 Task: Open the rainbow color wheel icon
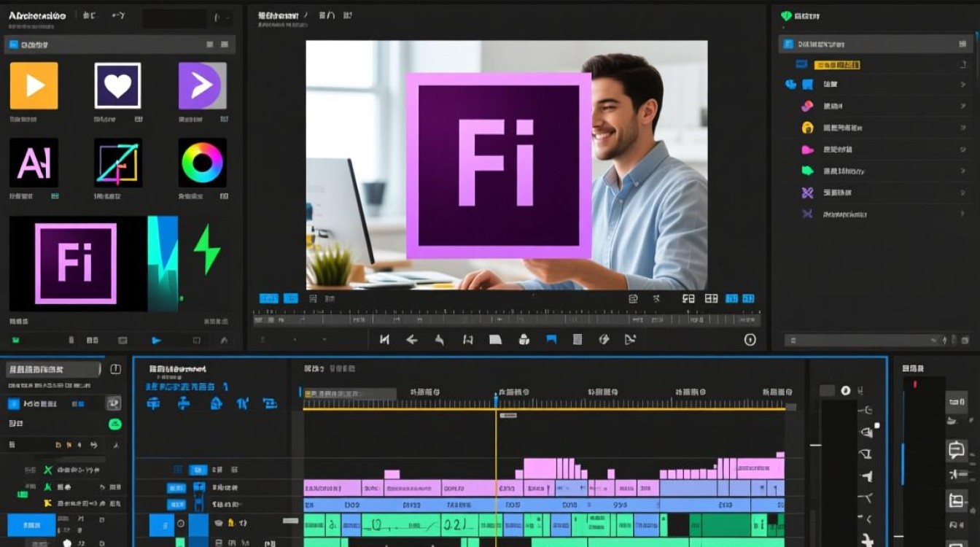point(202,163)
